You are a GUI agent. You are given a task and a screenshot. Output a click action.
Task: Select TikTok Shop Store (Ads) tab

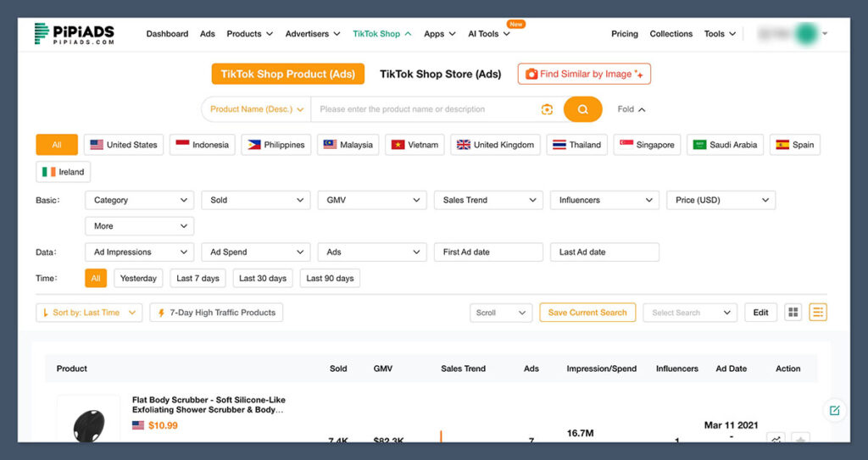[441, 74]
